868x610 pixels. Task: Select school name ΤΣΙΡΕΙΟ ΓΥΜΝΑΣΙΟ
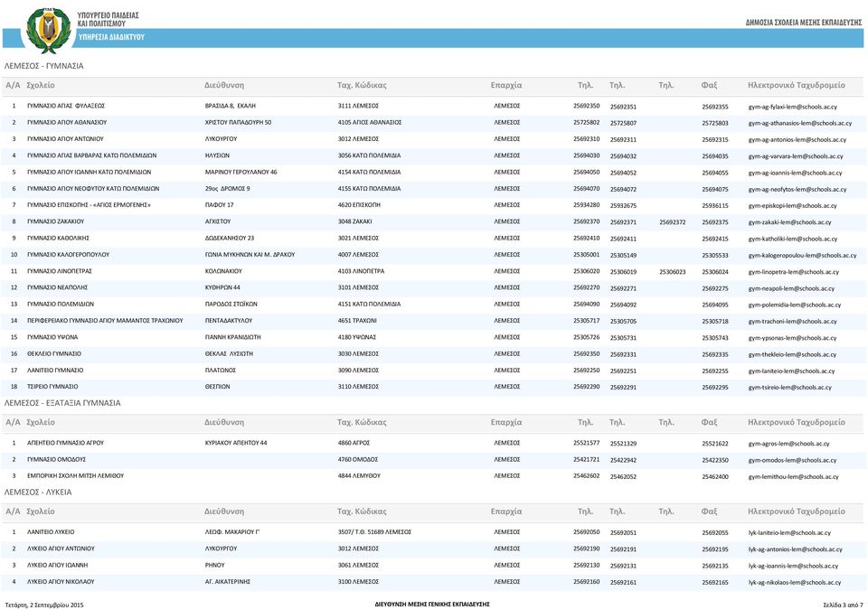tap(52, 387)
